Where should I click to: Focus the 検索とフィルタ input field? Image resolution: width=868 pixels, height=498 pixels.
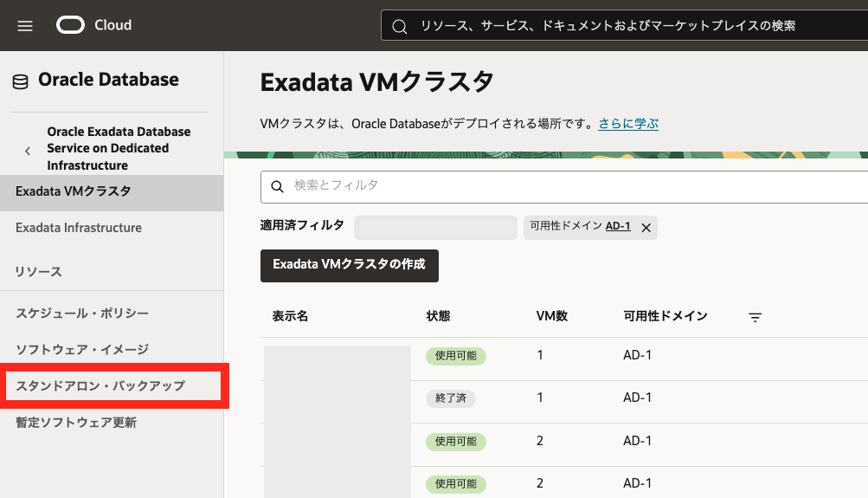pos(571,185)
